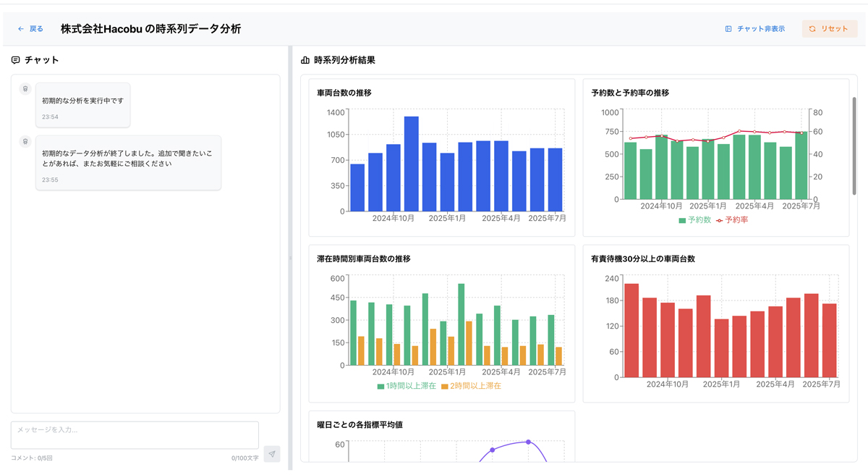The image size is (868, 475).
Task: Click the send message paper plane icon
Action: [272, 454]
